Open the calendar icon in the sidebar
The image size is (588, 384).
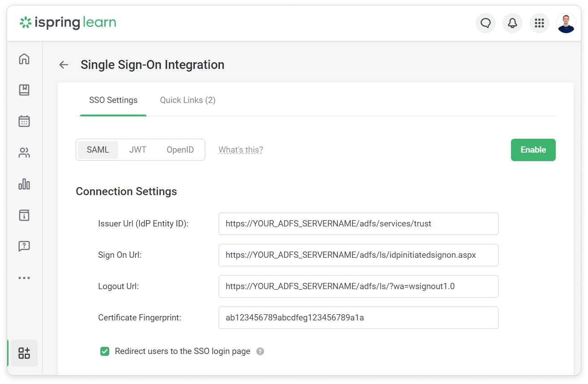pos(24,121)
